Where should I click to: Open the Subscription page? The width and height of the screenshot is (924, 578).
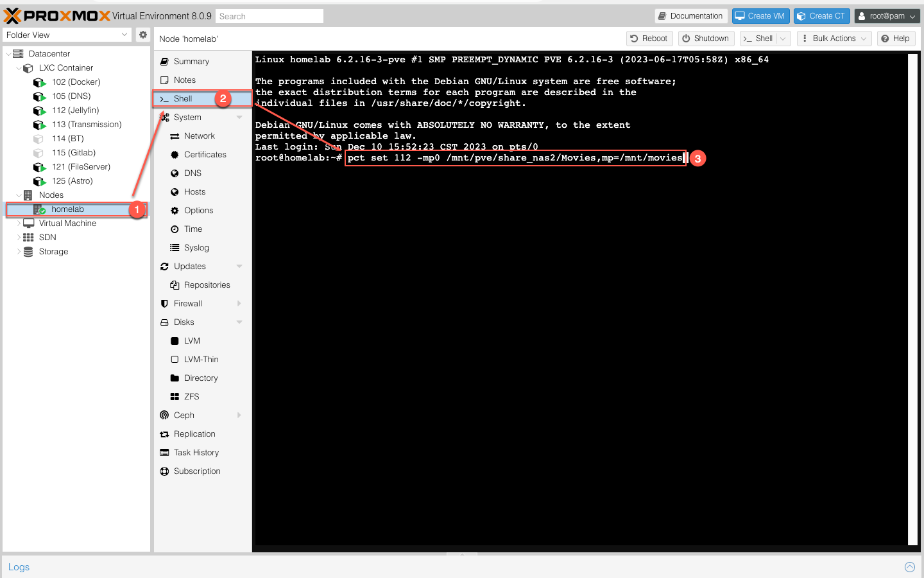coord(203,471)
